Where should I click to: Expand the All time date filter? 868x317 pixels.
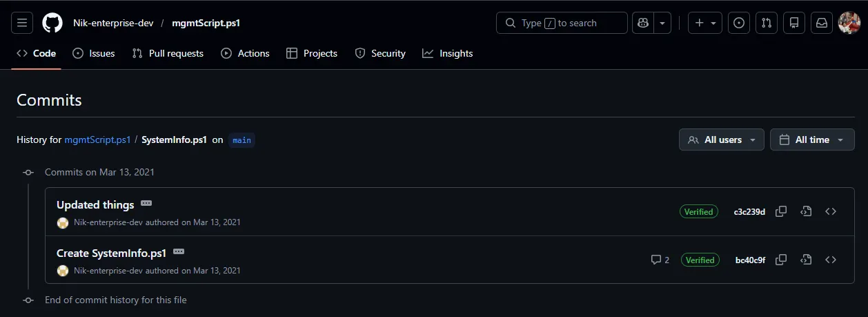point(811,140)
